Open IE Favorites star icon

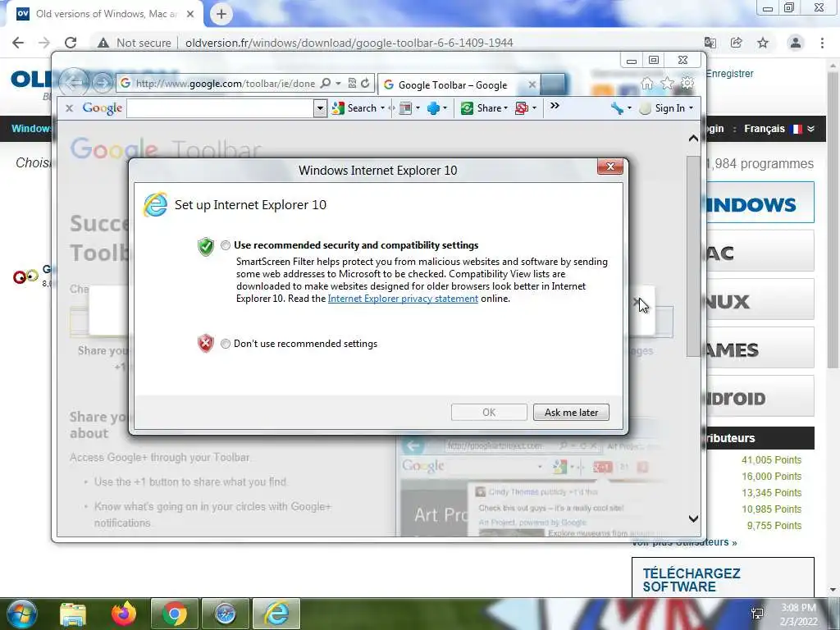click(x=667, y=84)
